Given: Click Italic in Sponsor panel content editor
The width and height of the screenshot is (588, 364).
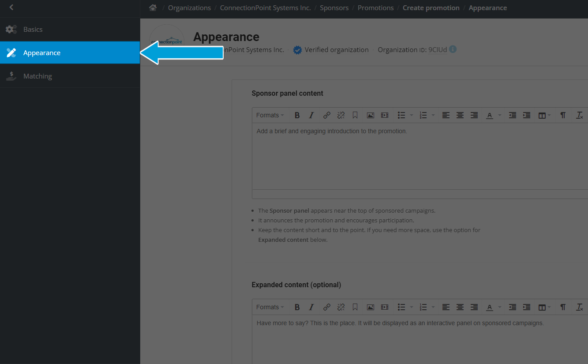Looking at the screenshot, I should [x=311, y=115].
